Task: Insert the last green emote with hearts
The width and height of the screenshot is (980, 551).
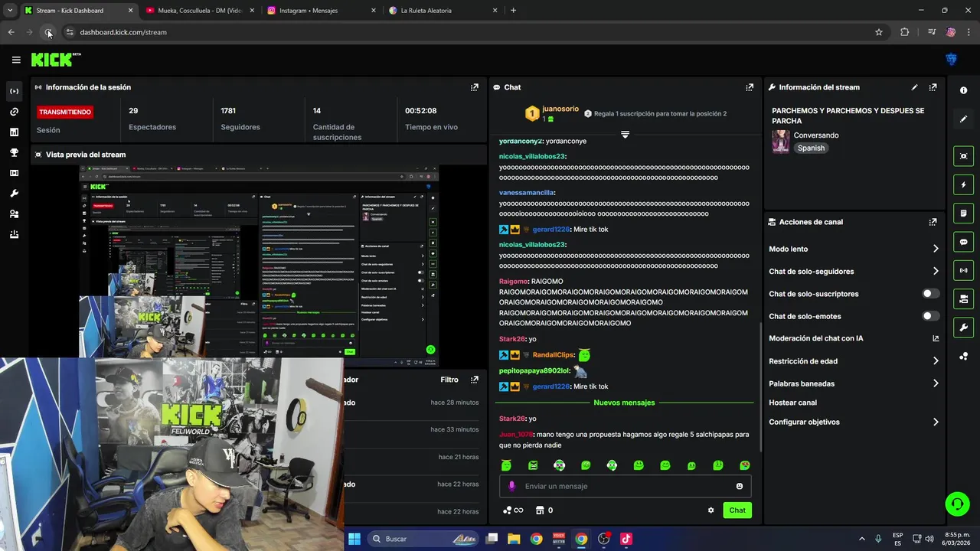Action: pyautogui.click(x=745, y=465)
